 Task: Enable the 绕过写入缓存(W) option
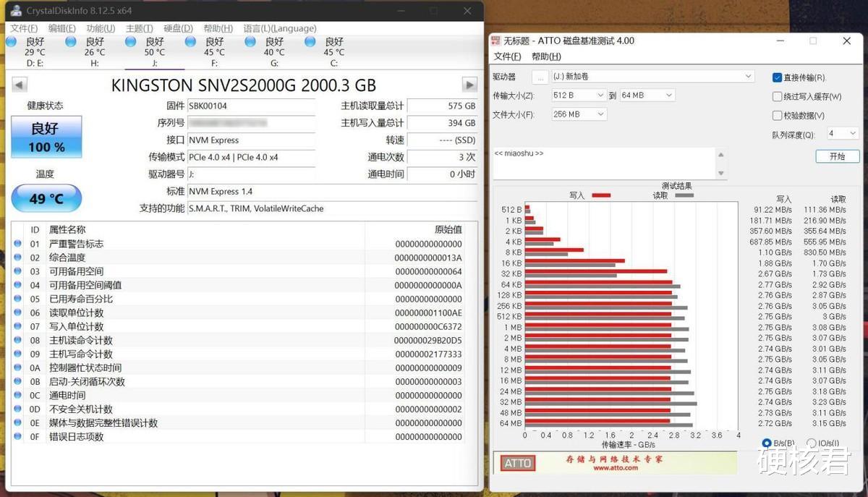(x=778, y=97)
